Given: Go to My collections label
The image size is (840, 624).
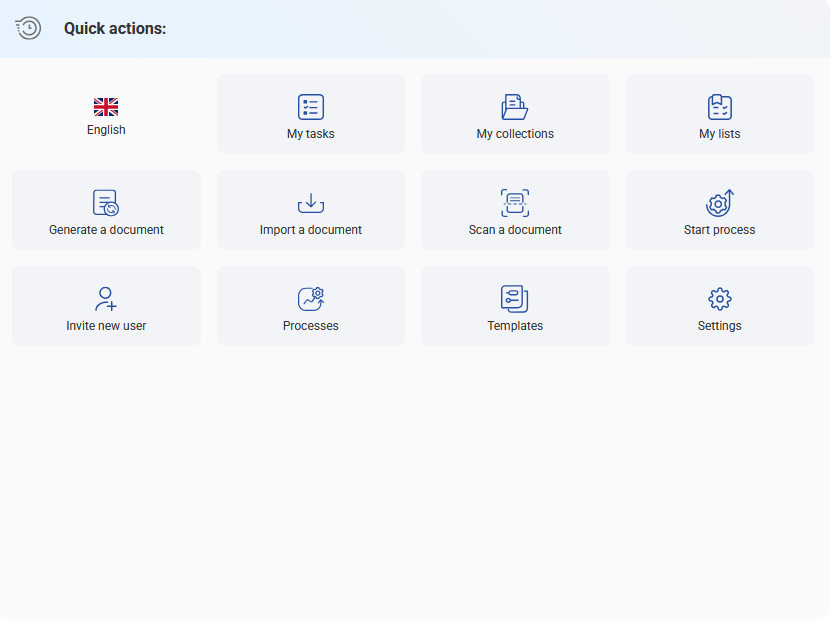Looking at the screenshot, I should 515,133.
